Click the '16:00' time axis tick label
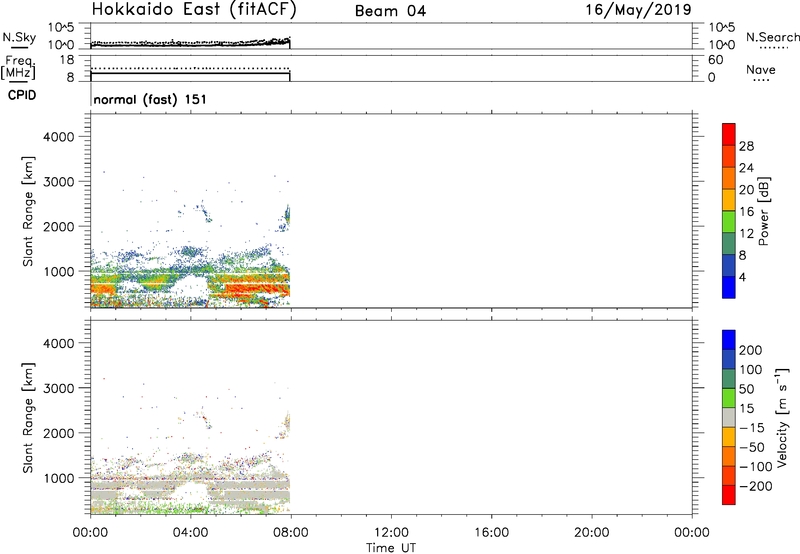The width and height of the screenshot is (800, 554). (491, 533)
